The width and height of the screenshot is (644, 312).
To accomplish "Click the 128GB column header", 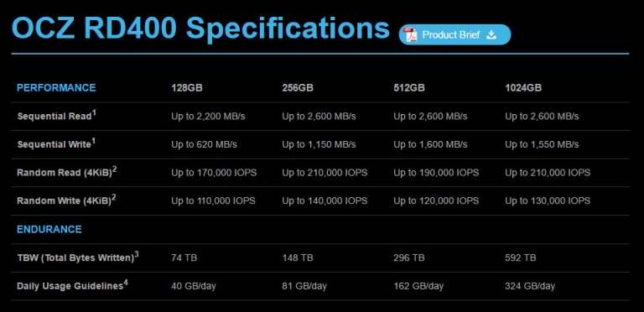I will [187, 88].
